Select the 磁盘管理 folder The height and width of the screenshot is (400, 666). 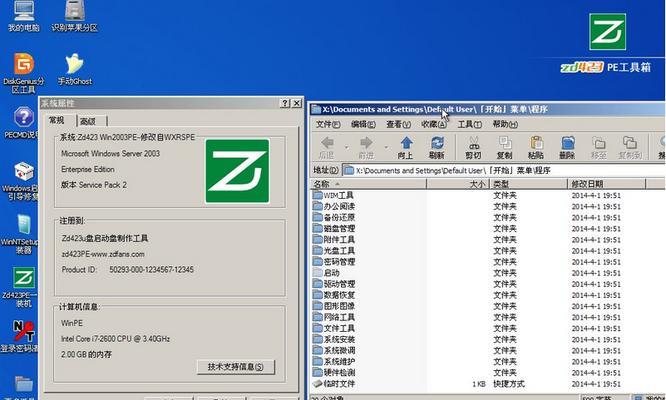(333, 228)
